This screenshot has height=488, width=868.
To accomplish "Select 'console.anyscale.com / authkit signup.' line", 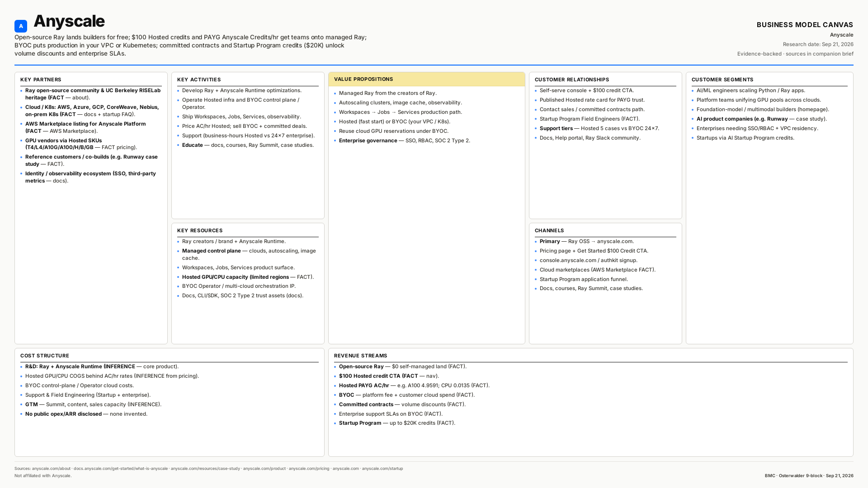I will [589, 260].
